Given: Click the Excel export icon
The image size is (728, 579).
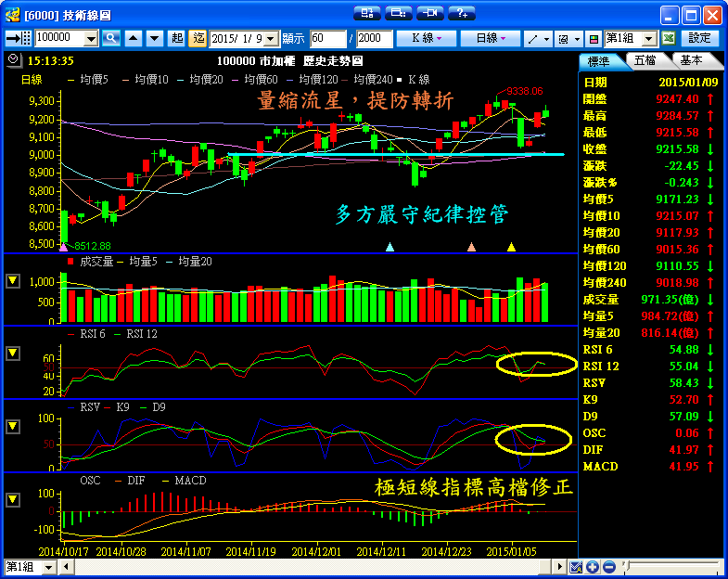Looking at the screenshot, I should [667, 38].
